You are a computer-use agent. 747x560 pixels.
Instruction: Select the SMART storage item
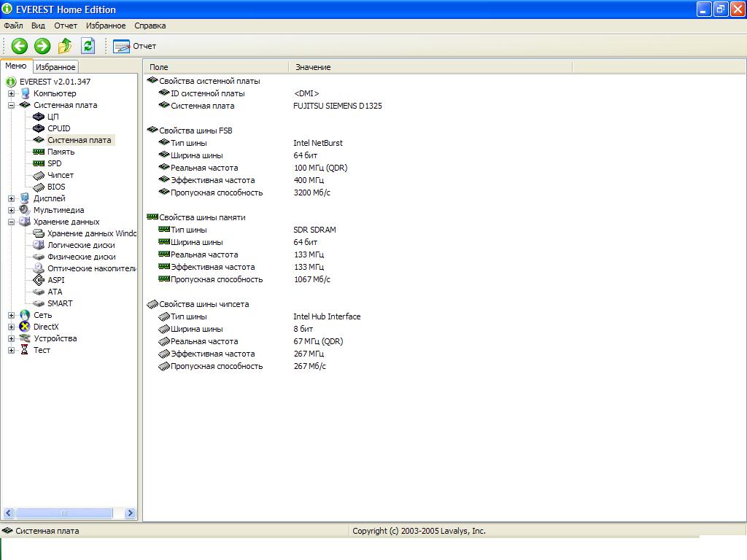(60, 303)
